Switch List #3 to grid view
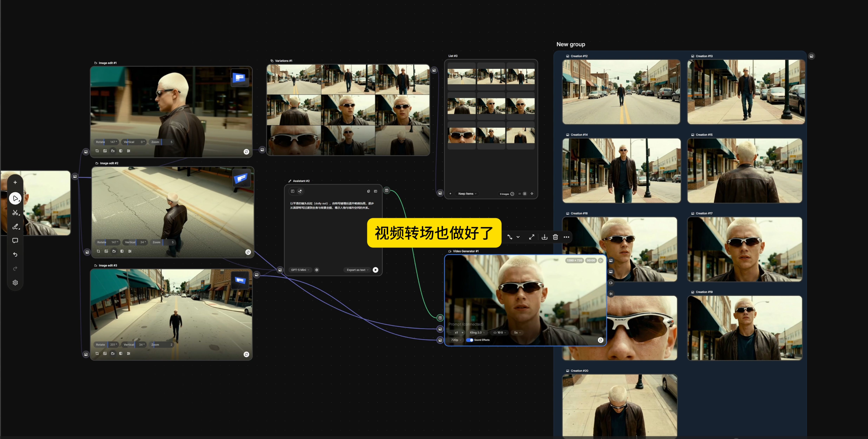 pyautogui.click(x=525, y=194)
